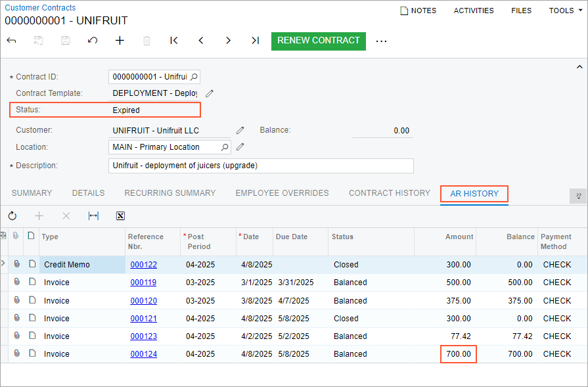This screenshot has height=387, width=588.
Task: Open Contract ID lookup search
Action: [x=194, y=77]
